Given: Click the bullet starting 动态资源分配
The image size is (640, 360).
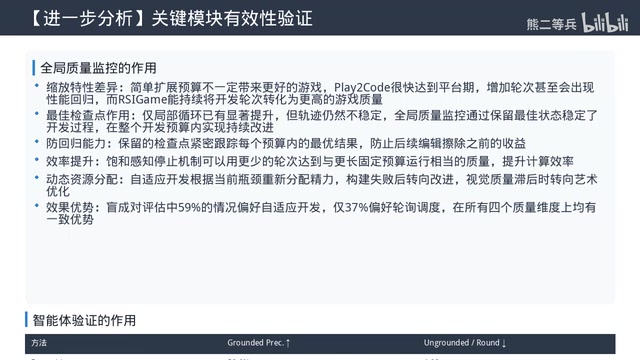Looking at the screenshot, I should click(x=322, y=185).
